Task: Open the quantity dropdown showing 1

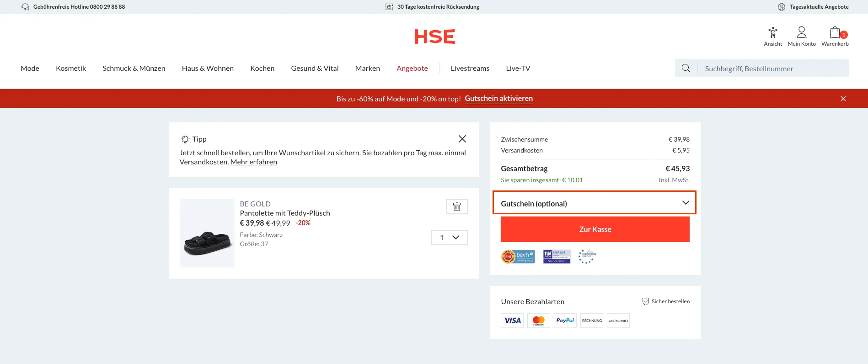Action: [x=450, y=237]
